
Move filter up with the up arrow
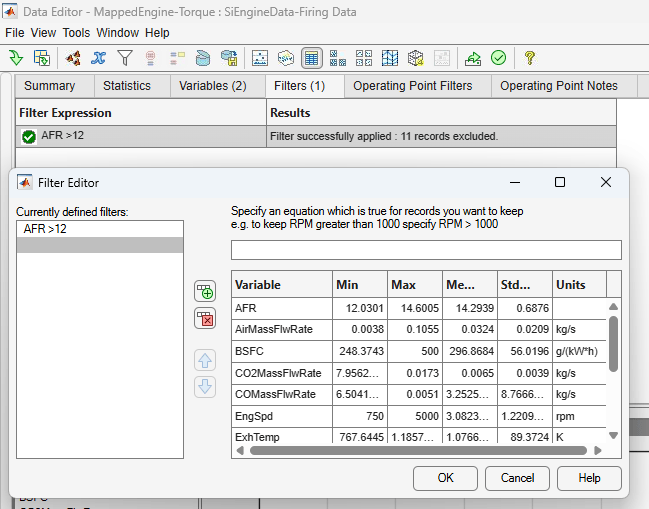(205, 360)
